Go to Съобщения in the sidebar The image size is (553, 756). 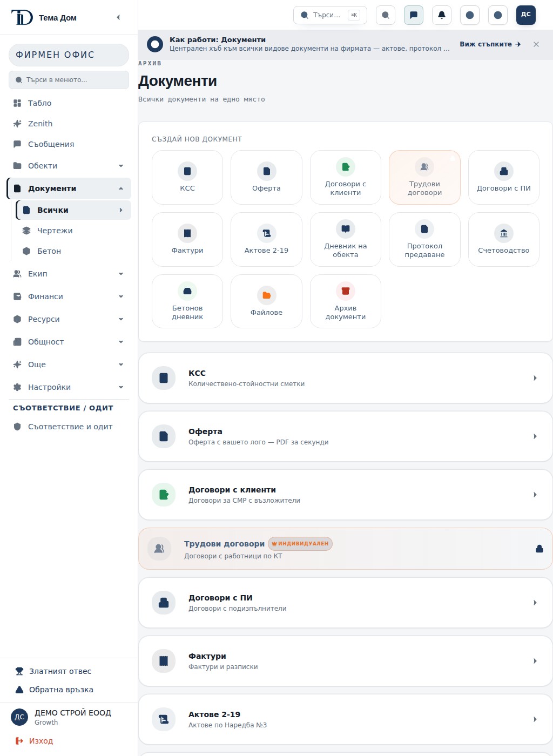click(x=69, y=144)
